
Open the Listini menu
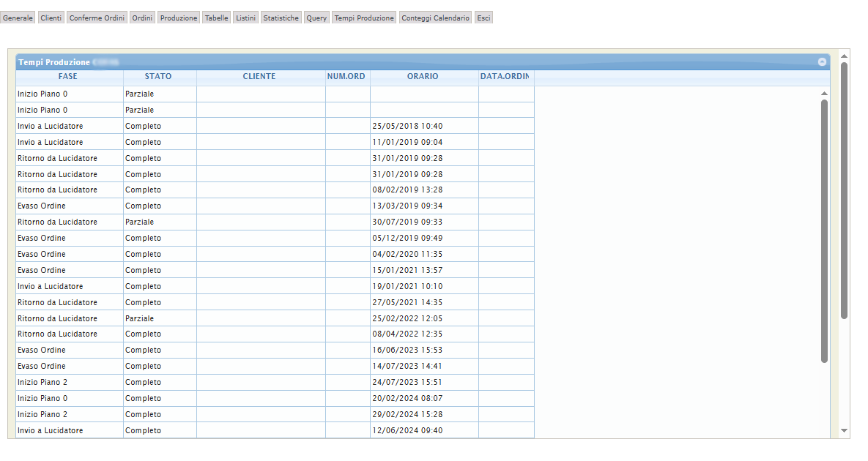coord(246,18)
